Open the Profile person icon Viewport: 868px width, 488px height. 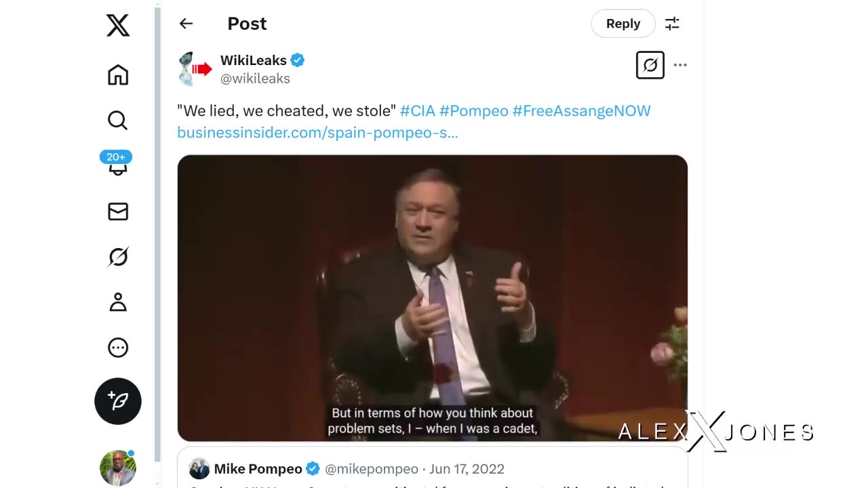click(118, 302)
